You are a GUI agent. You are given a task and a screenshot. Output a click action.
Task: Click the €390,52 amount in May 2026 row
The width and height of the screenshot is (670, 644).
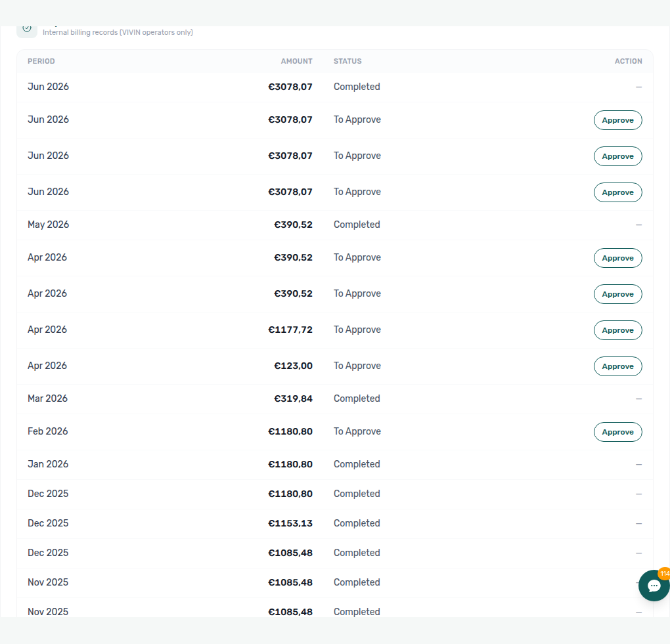pos(293,225)
